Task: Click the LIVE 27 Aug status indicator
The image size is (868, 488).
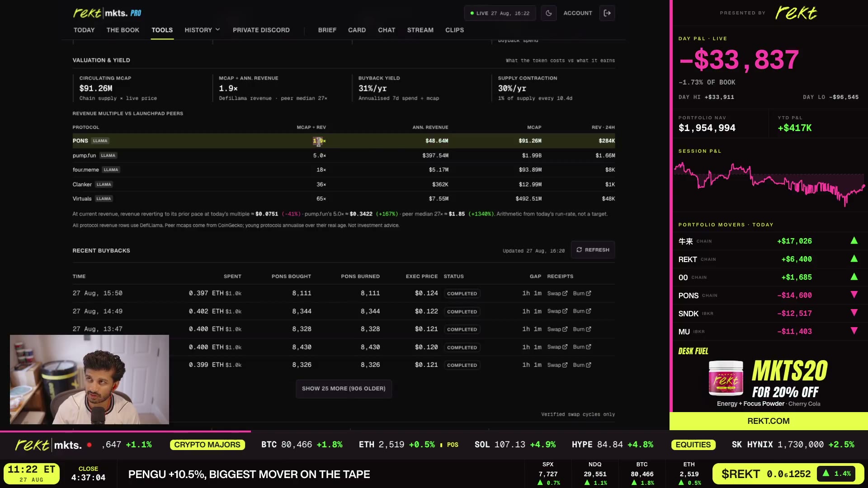Action: (500, 13)
